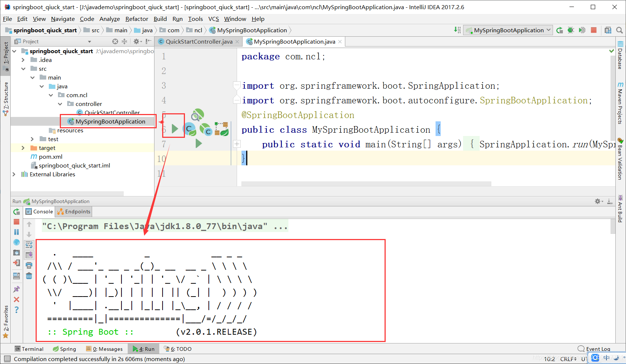Viewport: 626px width, 364px height.
Task: Click Restore Layout icon in Run panel
Action: click(x=17, y=276)
